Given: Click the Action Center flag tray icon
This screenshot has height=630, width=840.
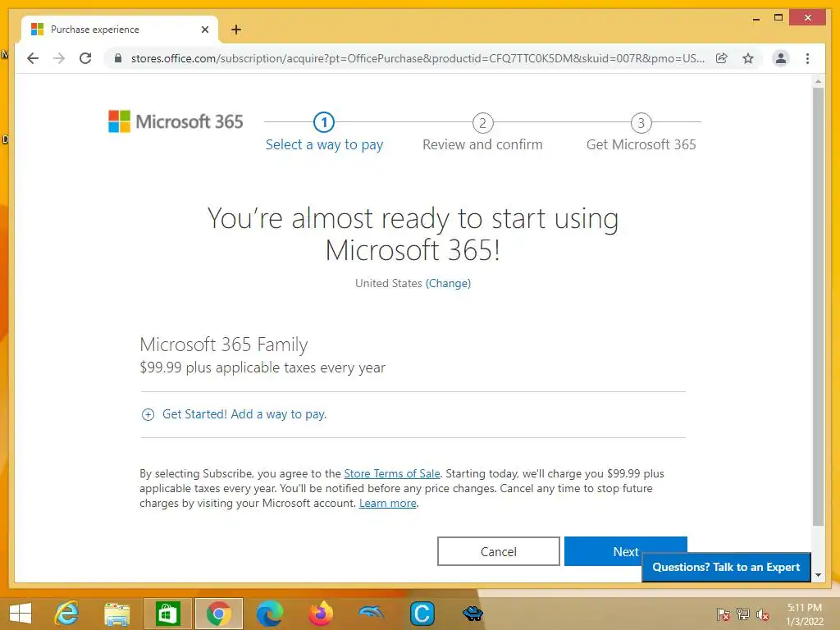Looking at the screenshot, I should click(x=723, y=614).
